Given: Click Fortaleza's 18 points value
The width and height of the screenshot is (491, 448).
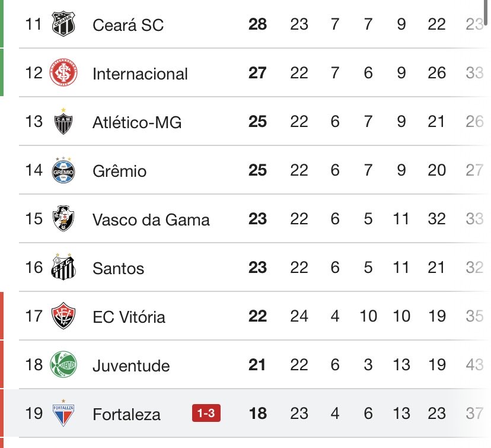Looking at the screenshot, I should pyautogui.click(x=257, y=413).
